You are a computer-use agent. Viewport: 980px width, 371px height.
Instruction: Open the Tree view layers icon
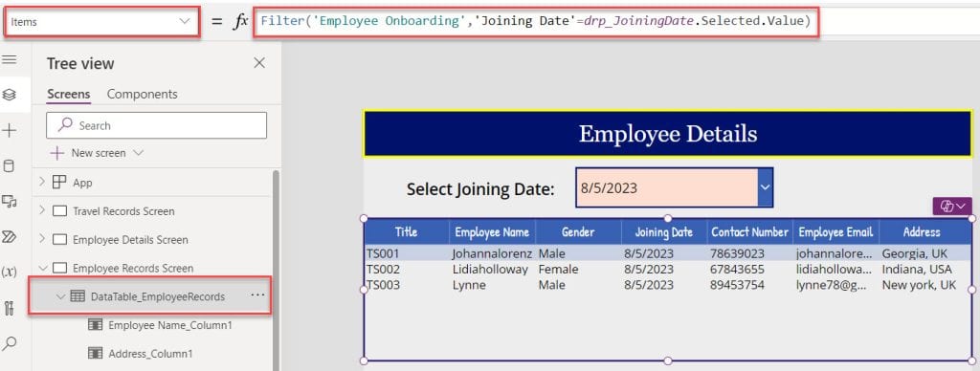(x=9, y=95)
